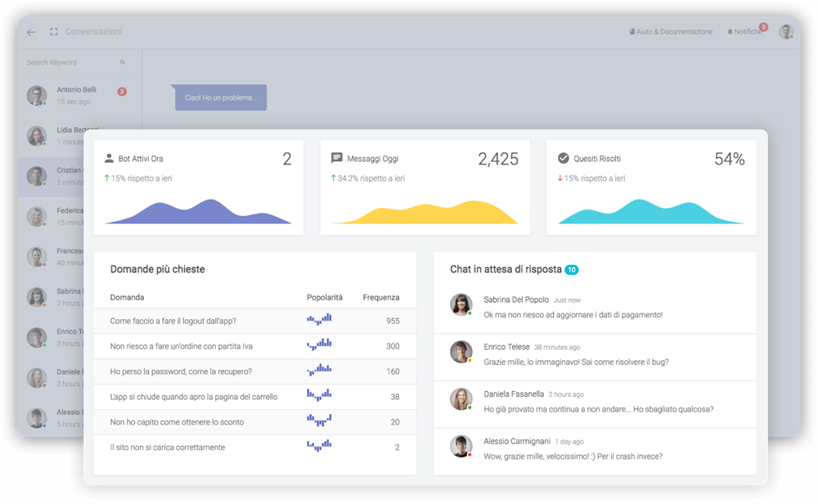Click the 2,425 messages value
Viewport: 818px width, 504px height.
click(x=498, y=159)
